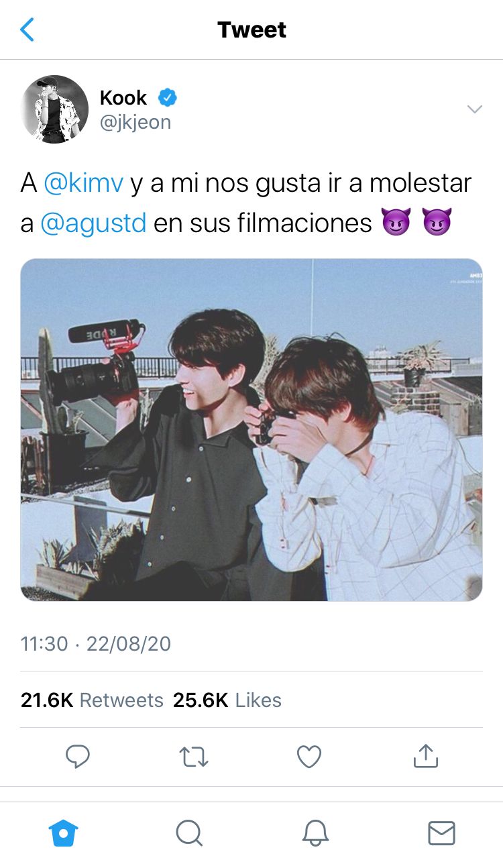Open the share upload icon
Screen dimensions: 503x868
[425, 755]
